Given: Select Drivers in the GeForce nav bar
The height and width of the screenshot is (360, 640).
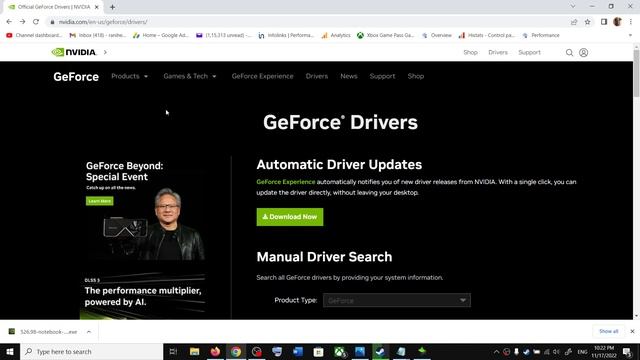Looking at the screenshot, I should (317, 76).
